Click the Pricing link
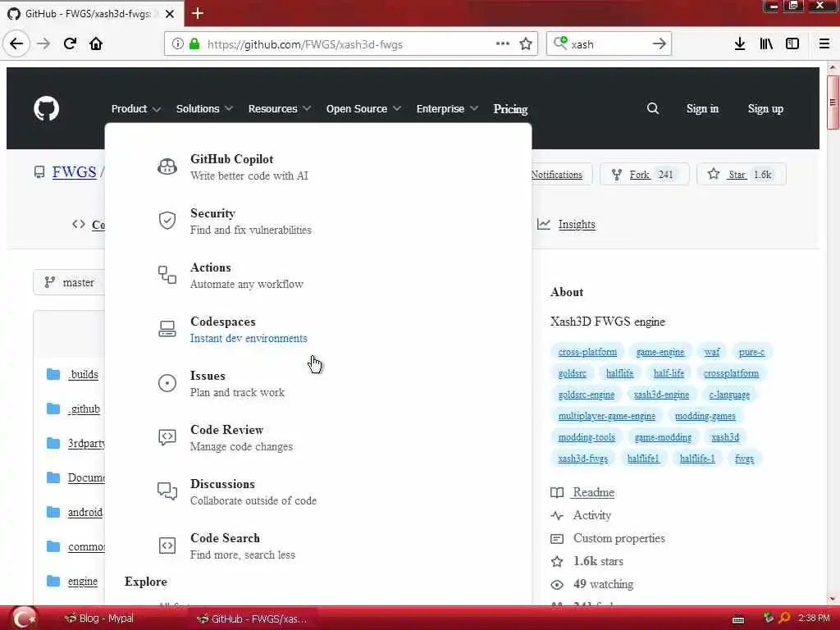This screenshot has width=840, height=630. pyautogui.click(x=510, y=109)
